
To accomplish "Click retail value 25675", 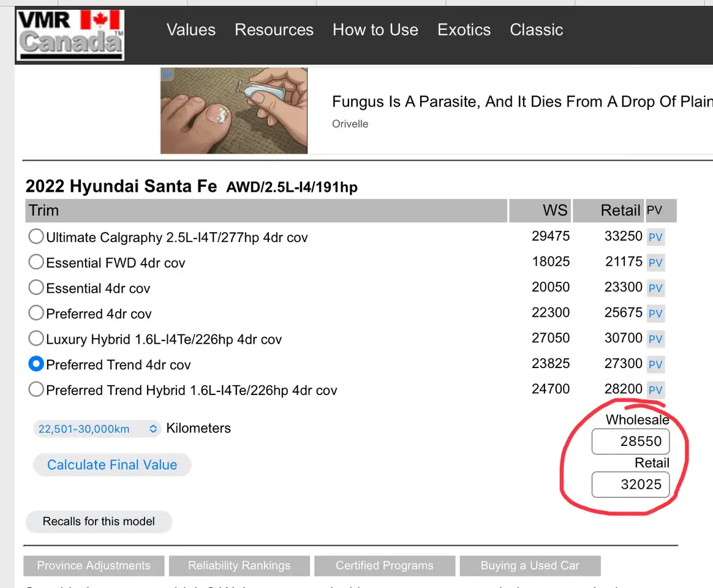I will coord(623,312).
